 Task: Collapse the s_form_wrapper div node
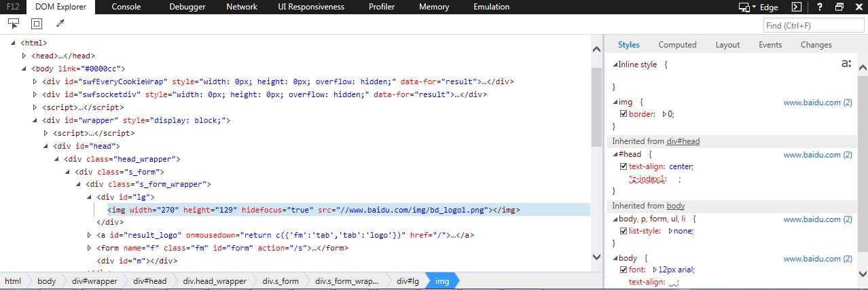coord(79,184)
